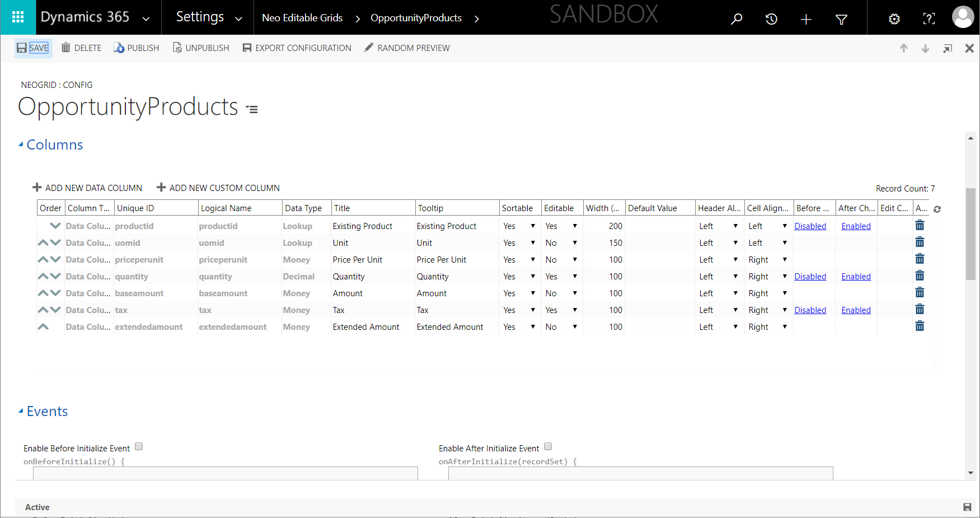Move uomid column up
This screenshot has height=518, width=980.
43,242
